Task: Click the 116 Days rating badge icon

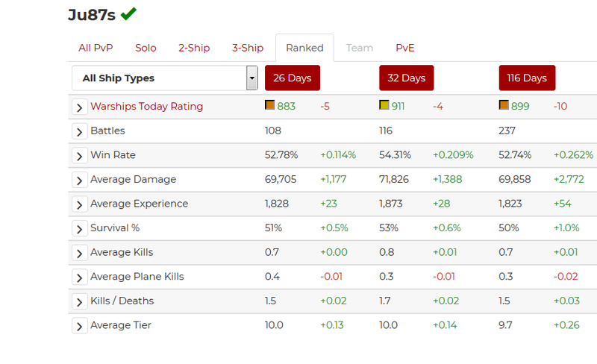Action: click(504, 105)
